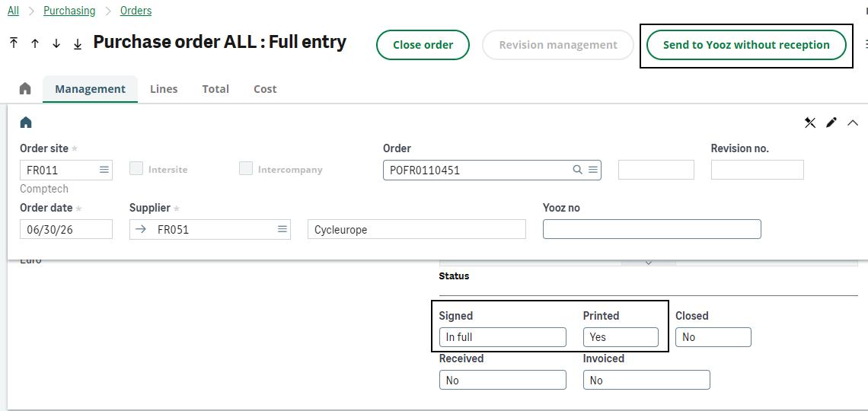
Task: Open Order number selection list icon
Action: (x=593, y=170)
